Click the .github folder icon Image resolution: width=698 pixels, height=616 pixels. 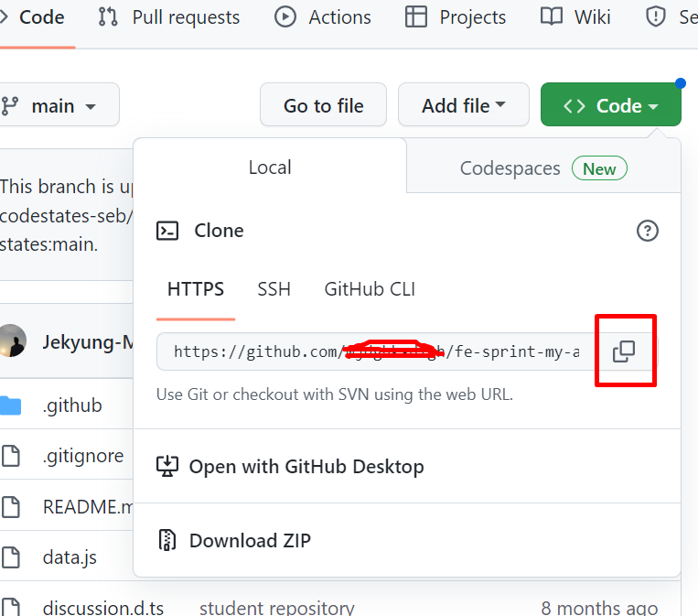pos(11,405)
